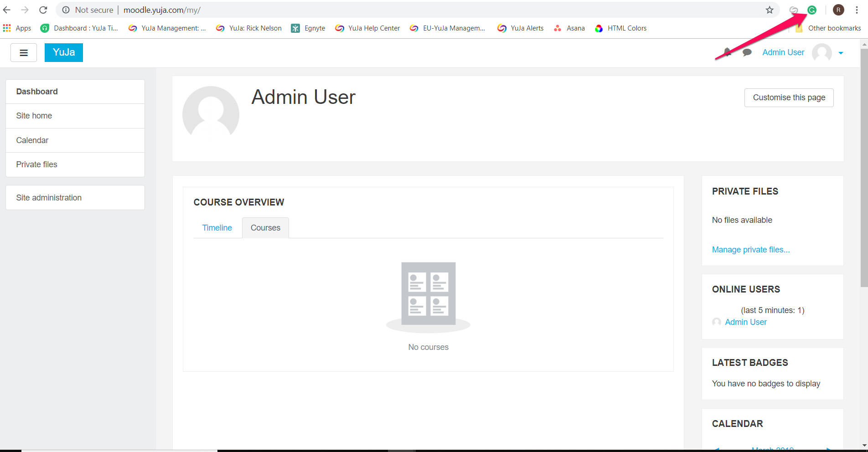Open Site administration
Image resolution: width=868 pixels, height=452 pixels.
75,198
